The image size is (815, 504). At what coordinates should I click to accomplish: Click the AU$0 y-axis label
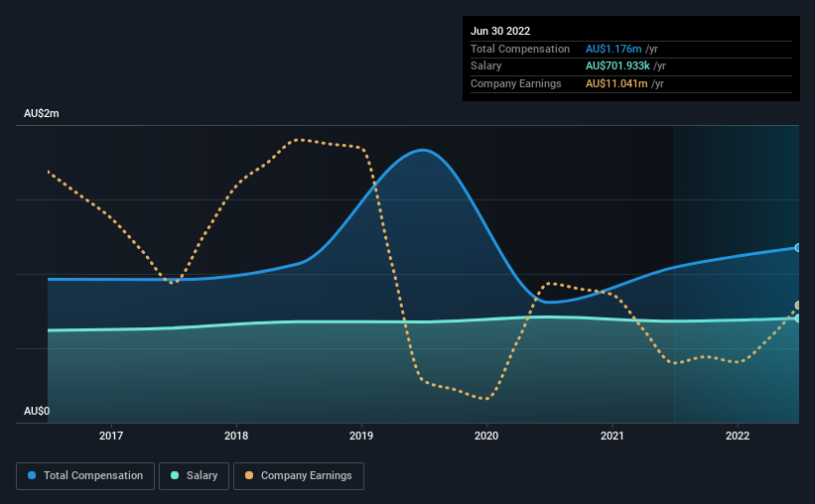(x=37, y=411)
